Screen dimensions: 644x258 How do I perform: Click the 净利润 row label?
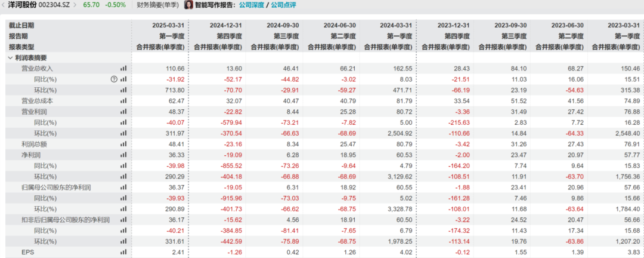pyautogui.click(x=30, y=155)
